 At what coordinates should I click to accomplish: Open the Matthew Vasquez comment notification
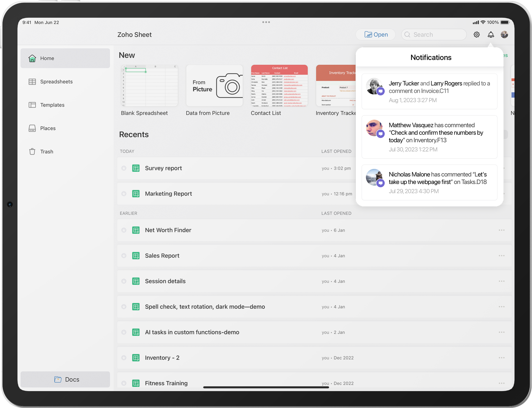pos(429,137)
